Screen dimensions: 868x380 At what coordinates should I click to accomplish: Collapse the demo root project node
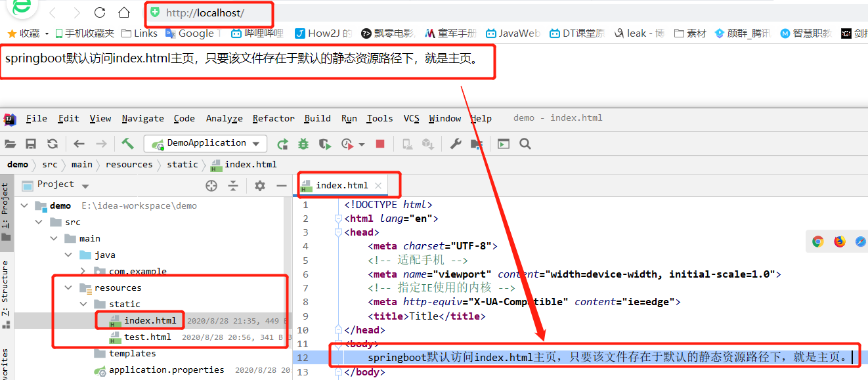pos(25,205)
